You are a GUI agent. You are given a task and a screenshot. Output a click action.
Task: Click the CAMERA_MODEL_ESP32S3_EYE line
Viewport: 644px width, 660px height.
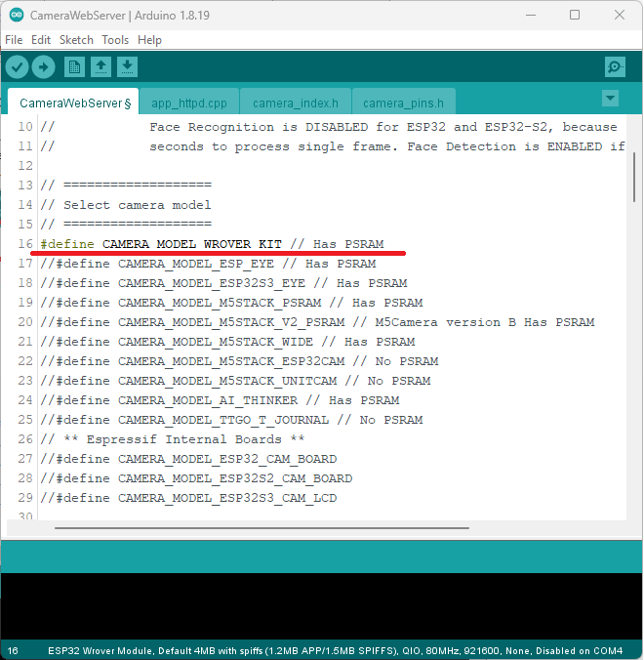pyautogui.click(x=223, y=283)
